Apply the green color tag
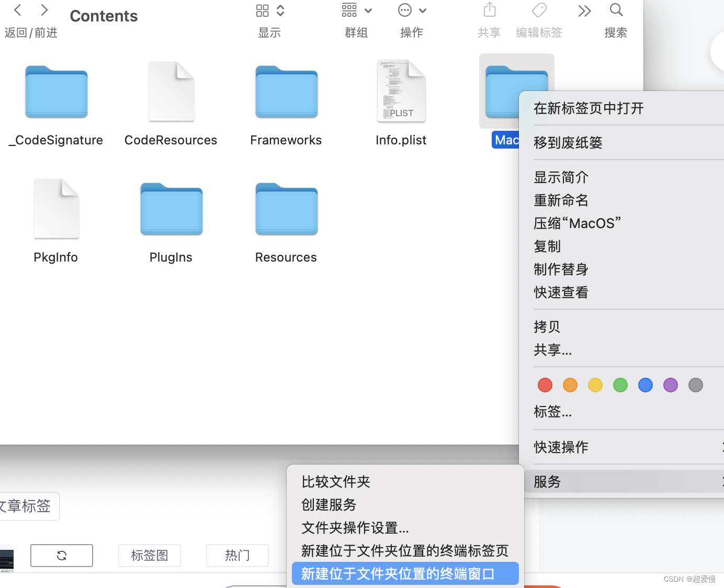This screenshot has width=724, height=588. click(x=620, y=385)
